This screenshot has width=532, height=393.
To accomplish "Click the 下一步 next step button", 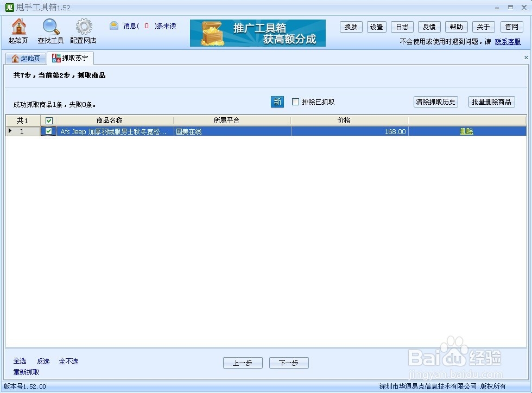I will 289,363.
